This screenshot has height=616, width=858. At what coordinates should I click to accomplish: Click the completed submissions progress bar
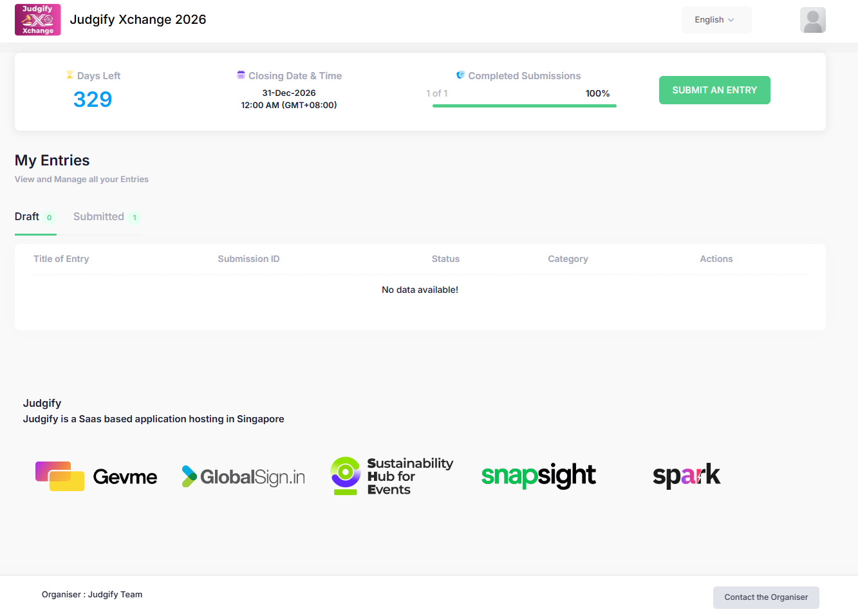[x=524, y=106]
